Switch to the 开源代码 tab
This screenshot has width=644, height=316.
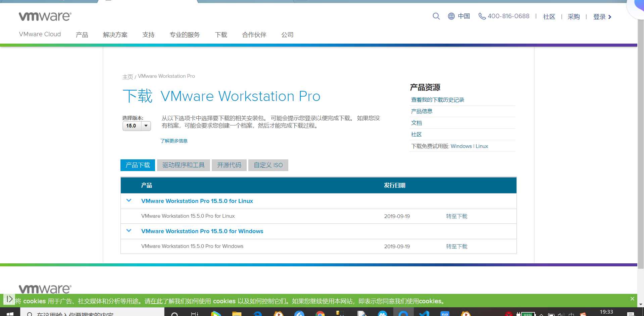[x=229, y=165]
